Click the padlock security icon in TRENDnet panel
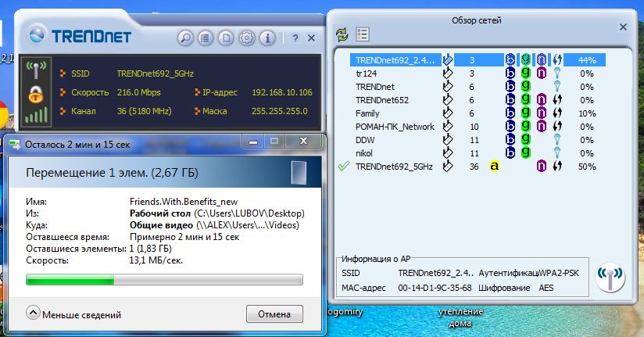The height and width of the screenshot is (337, 644). coord(36,95)
